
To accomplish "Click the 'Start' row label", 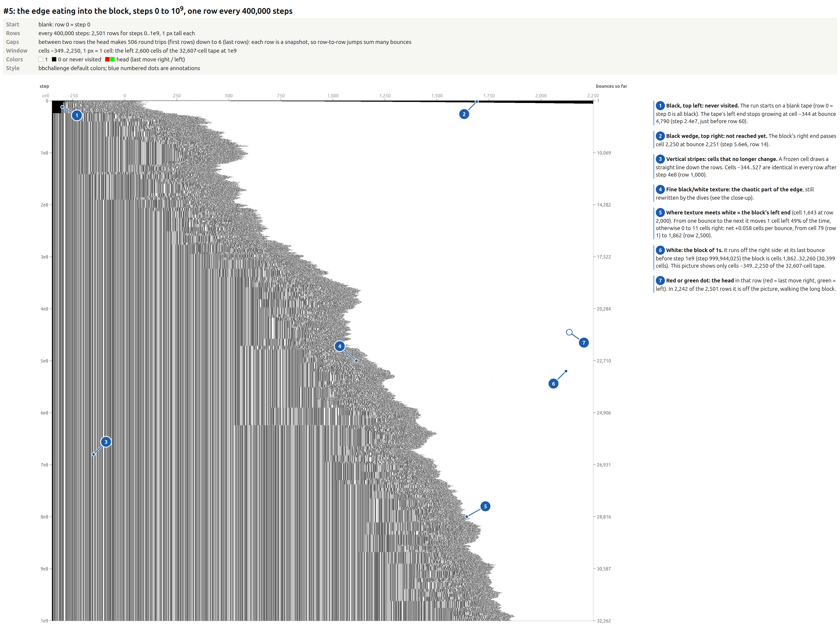I will tap(12, 25).
